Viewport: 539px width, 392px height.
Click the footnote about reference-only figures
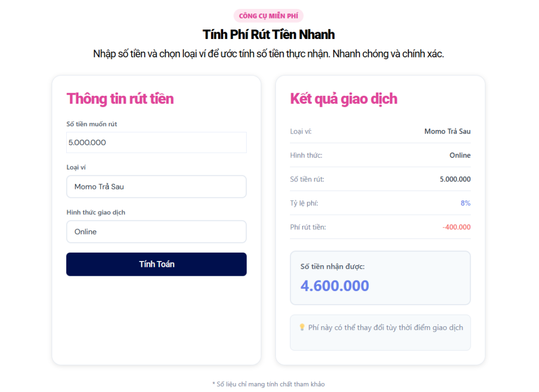[268, 384]
